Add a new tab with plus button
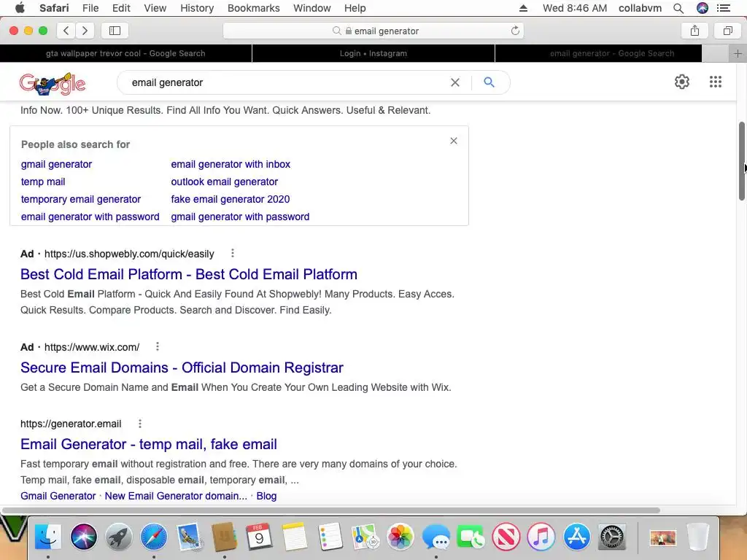 point(738,53)
